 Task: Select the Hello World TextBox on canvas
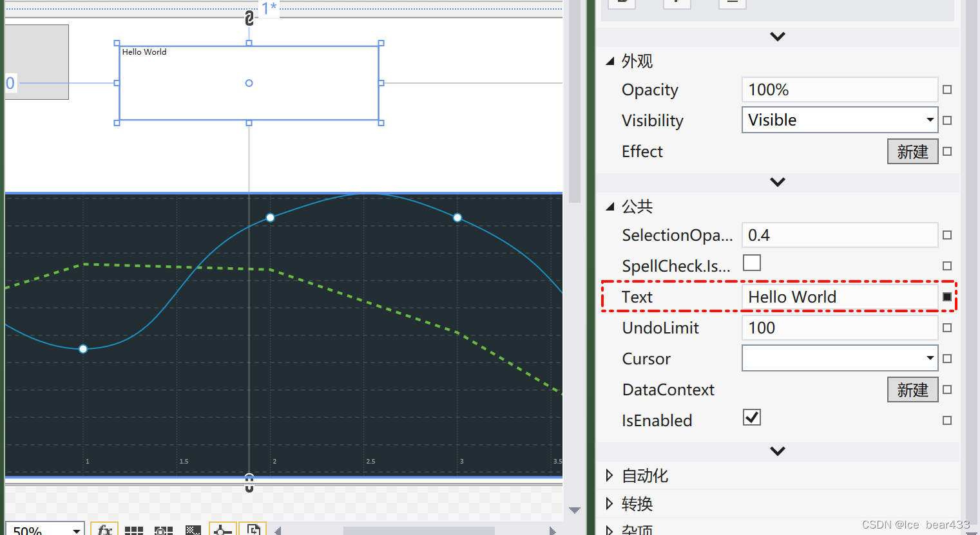click(249, 83)
